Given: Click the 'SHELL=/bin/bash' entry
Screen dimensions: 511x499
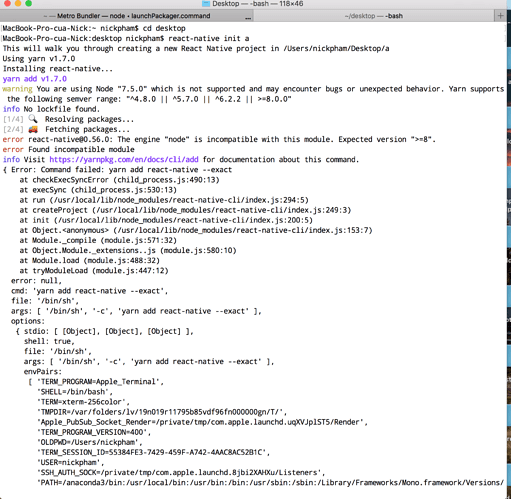Looking at the screenshot, I should (75, 392).
